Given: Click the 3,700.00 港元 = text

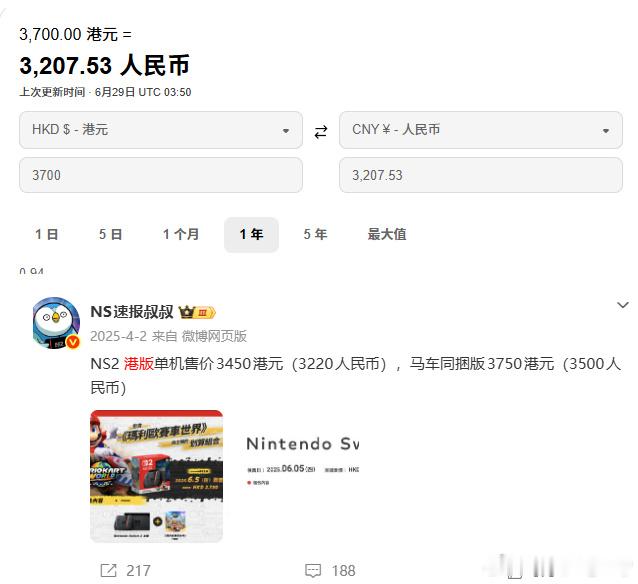Looking at the screenshot, I should pyautogui.click(x=75, y=35).
